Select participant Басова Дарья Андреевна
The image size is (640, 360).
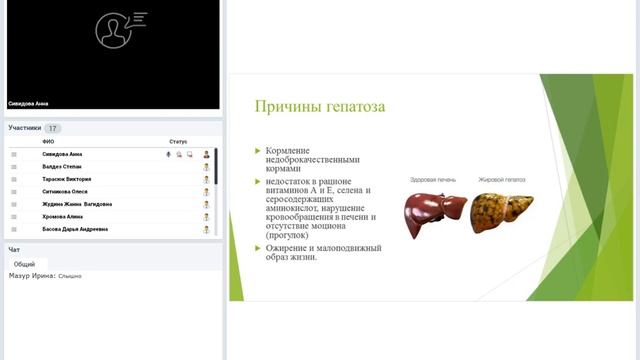[75, 229]
